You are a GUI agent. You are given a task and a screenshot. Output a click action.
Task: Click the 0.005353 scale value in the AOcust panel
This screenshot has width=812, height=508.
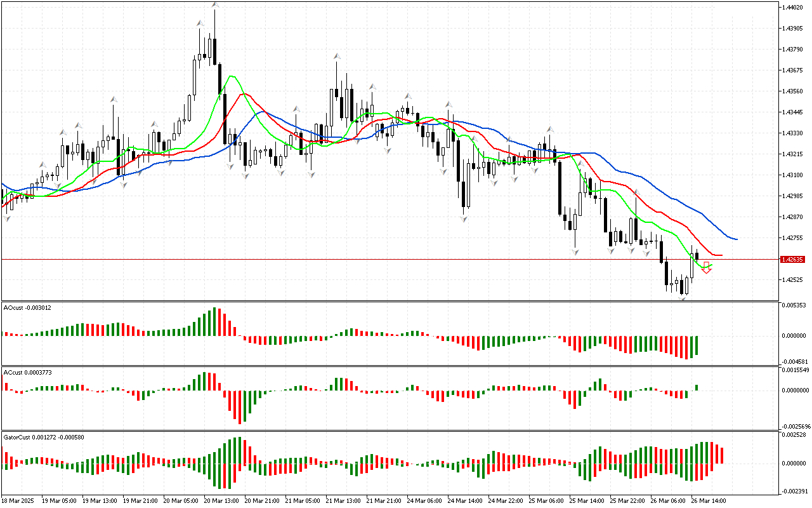coord(794,305)
